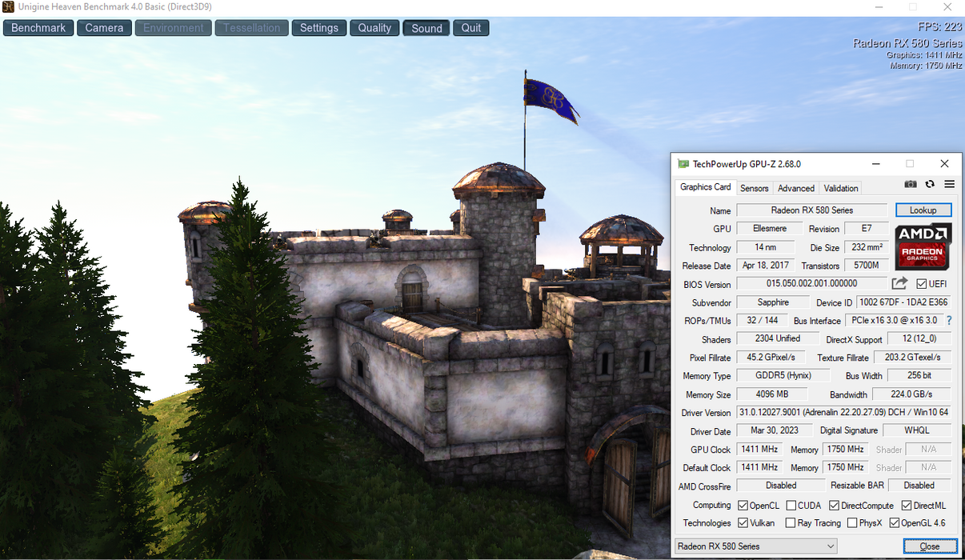965x560 pixels.
Task: Click the AMD CrossFire value Disabled
Action: [781, 486]
